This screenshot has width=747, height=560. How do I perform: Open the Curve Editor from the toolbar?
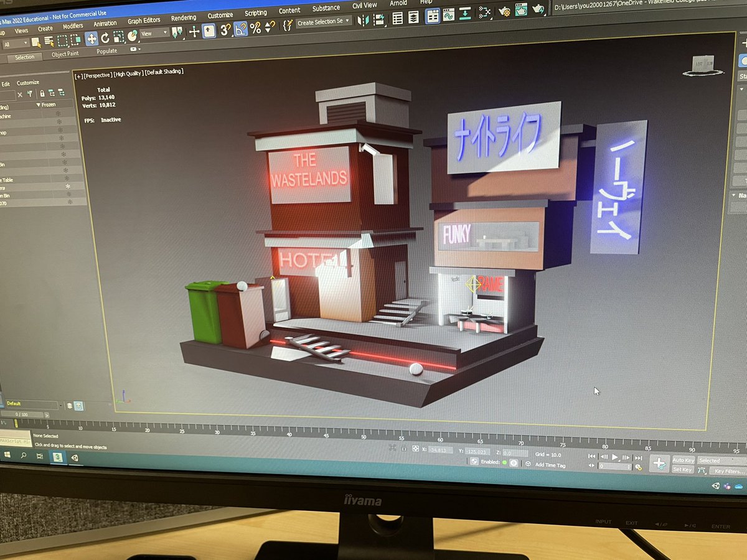click(x=448, y=17)
